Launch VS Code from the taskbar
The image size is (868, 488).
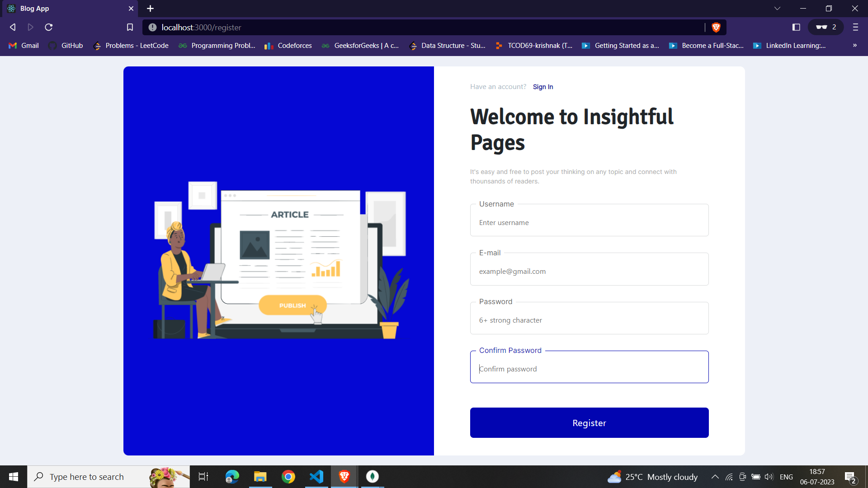[x=316, y=477]
